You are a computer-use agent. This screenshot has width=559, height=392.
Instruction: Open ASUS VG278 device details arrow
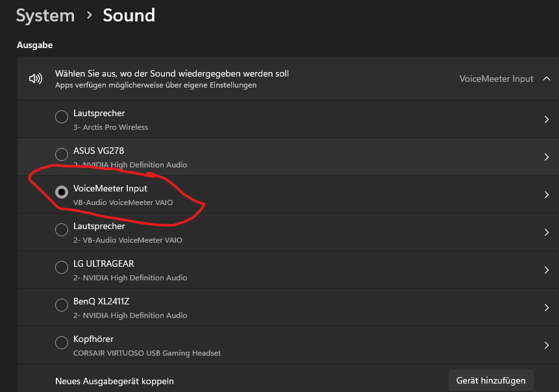pyautogui.click(x=546, y=157)
